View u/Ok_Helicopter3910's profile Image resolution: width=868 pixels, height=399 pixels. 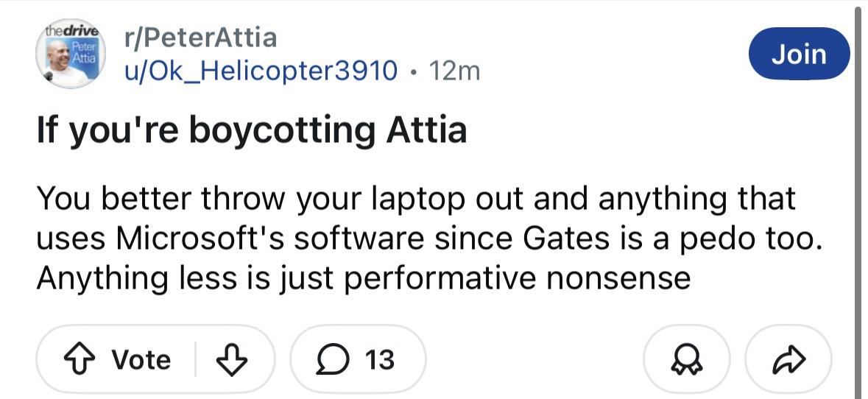click(x=262, y=71)
